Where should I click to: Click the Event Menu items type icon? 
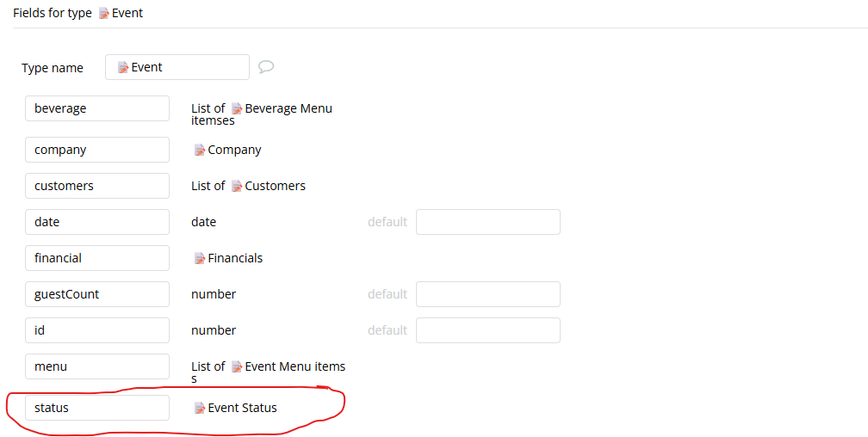coord(237,366)
